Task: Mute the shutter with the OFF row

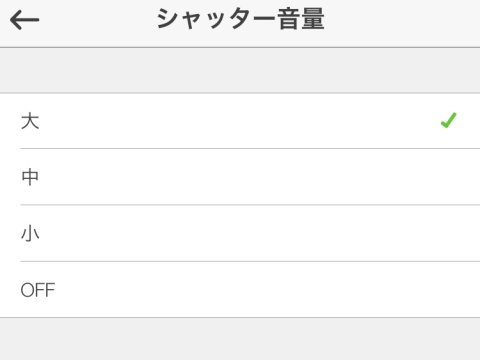Action: (x=240, y=290)
